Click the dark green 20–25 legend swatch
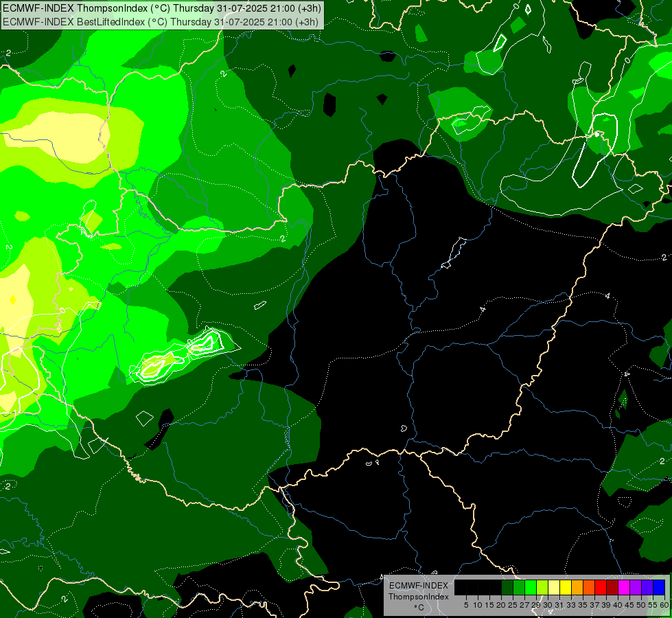The height and width of the screenshot is (618, 672). (507, 588)
